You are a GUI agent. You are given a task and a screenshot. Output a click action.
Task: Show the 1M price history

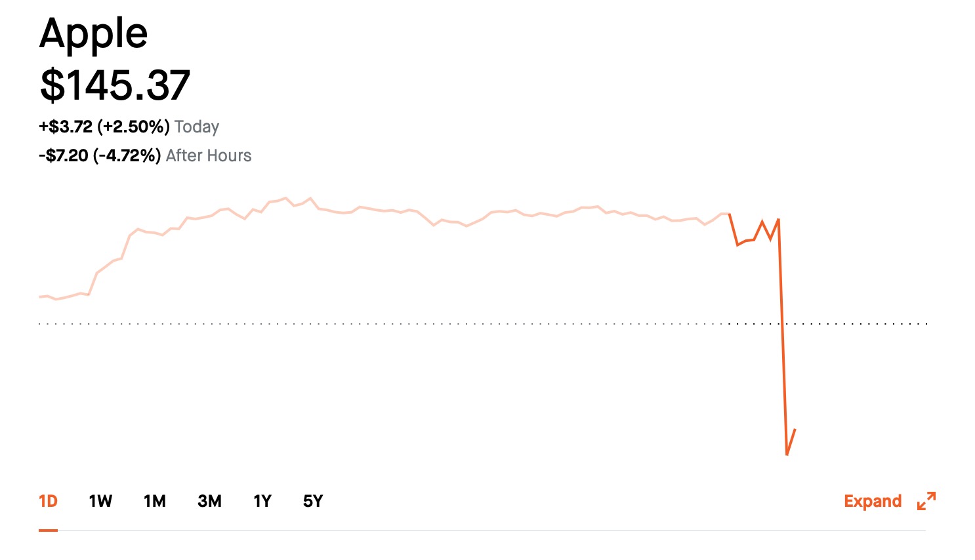tap(155, 502)
